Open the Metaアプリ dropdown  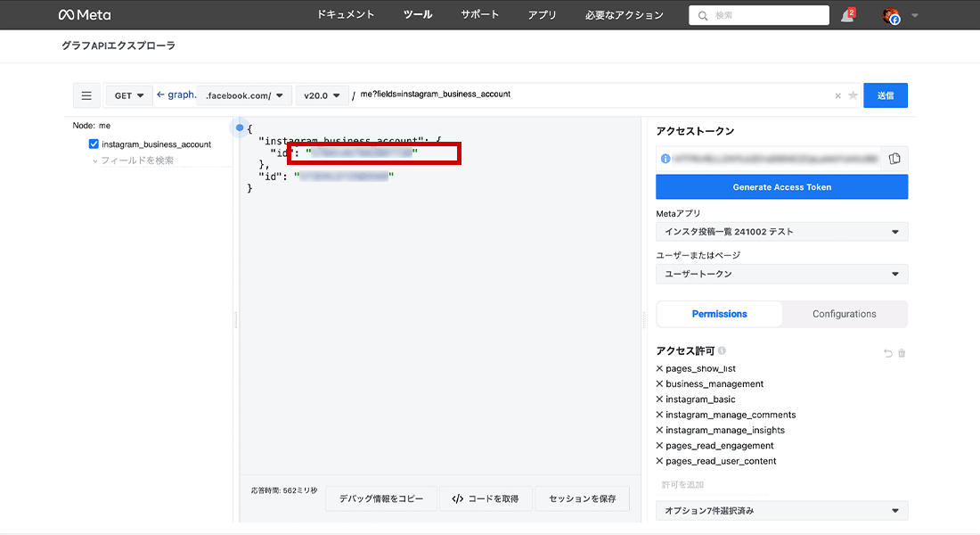(x=782, y=232)
